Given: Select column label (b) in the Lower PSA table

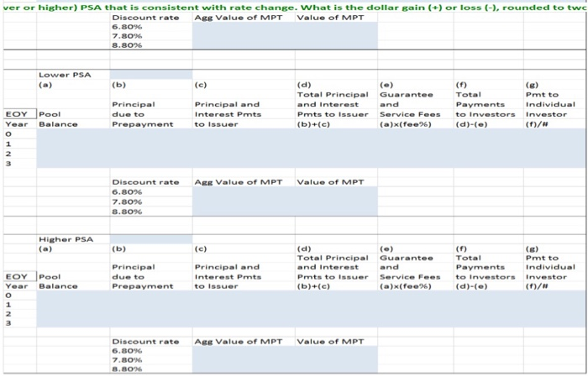Looking at the screenshot, I should [x=119, y=85].
